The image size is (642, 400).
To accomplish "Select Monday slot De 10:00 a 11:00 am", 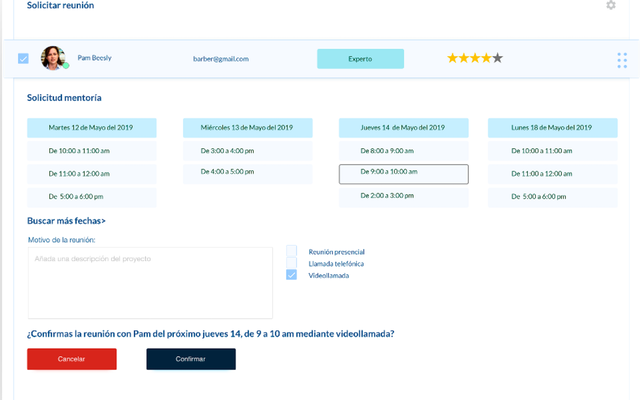I will [553, 151].
